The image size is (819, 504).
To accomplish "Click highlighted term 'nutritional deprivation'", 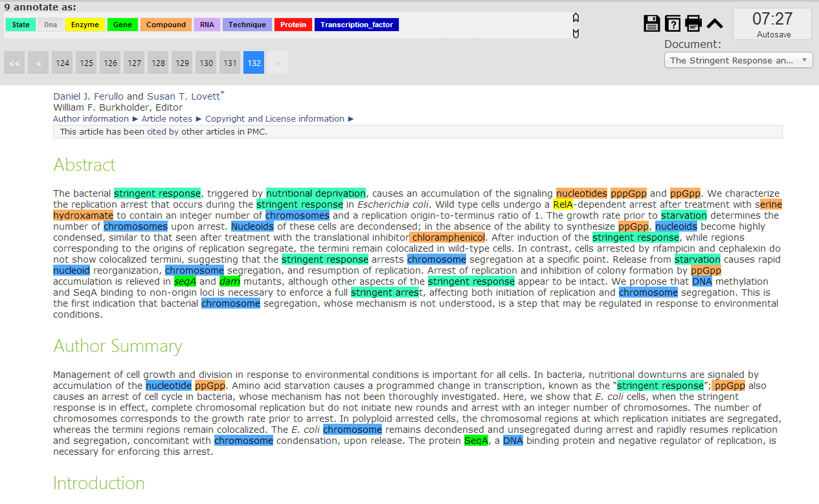I will click(x=316, y=193).
